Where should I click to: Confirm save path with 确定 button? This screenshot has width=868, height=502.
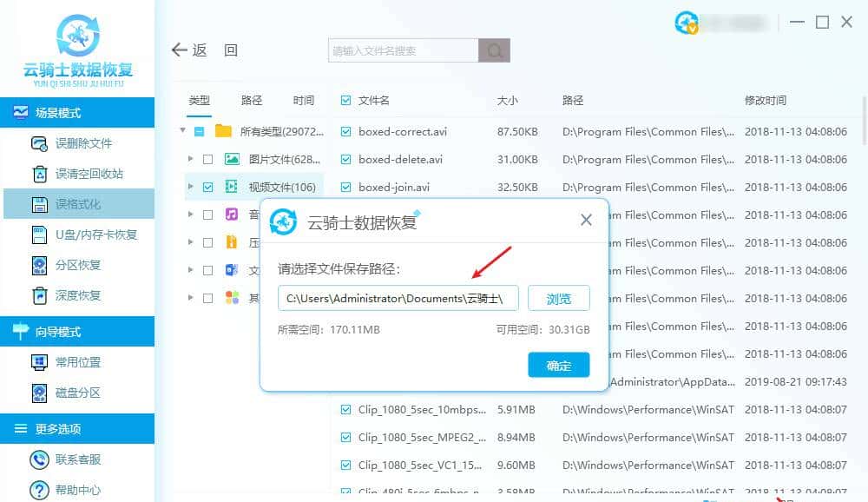pos(559,366)
